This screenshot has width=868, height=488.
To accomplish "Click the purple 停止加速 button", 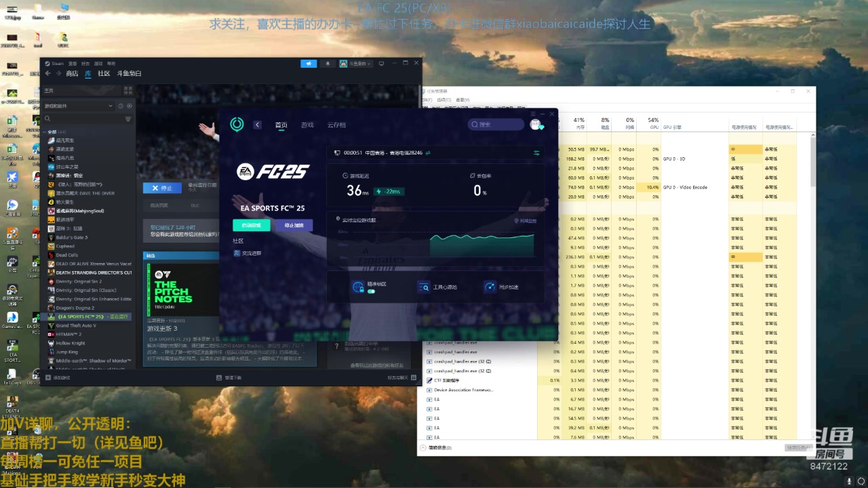I will [294, 225].
